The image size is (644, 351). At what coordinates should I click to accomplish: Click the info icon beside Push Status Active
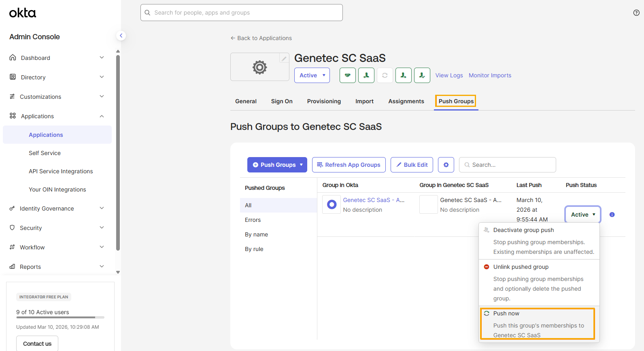(x=612, y=215)
